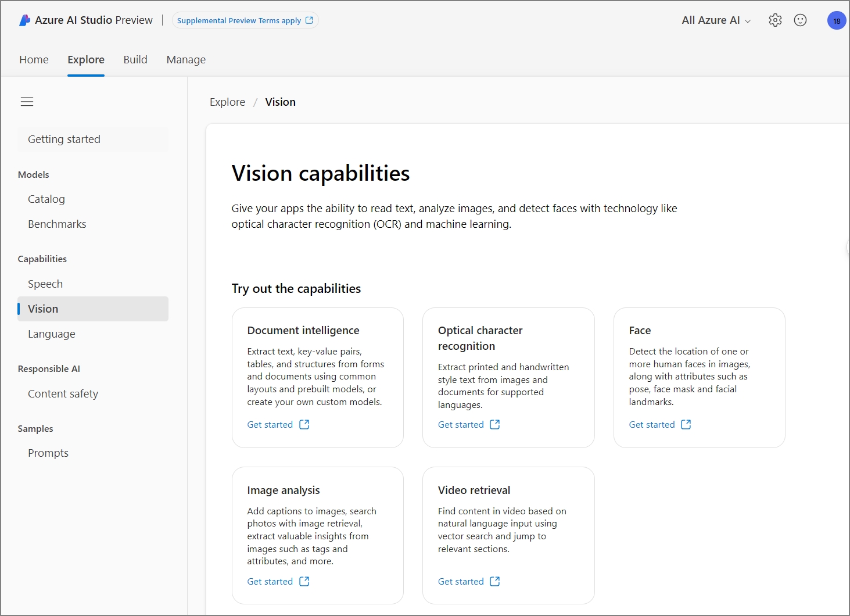
Task: Click the Vision capabilities heading
Action: tap(321, 174)
